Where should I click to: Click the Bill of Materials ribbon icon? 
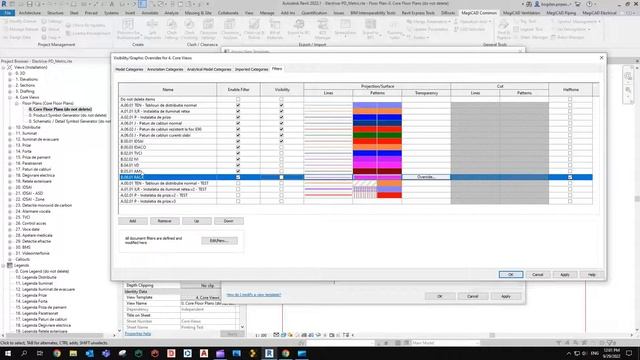(275, 29)
